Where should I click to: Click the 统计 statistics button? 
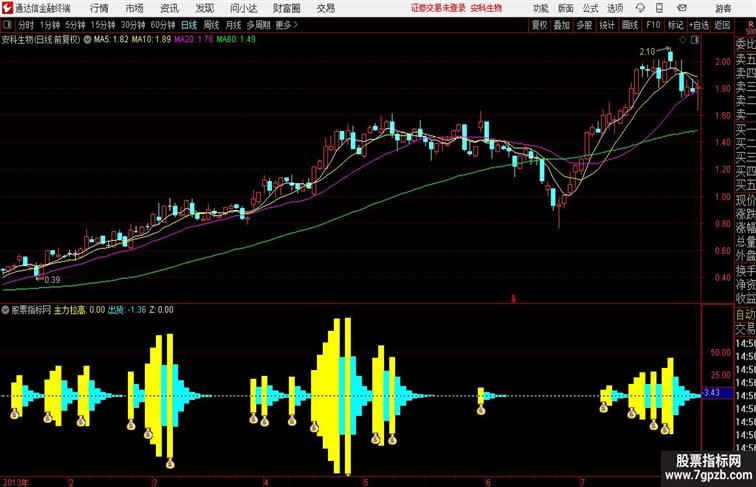point(607,25)
